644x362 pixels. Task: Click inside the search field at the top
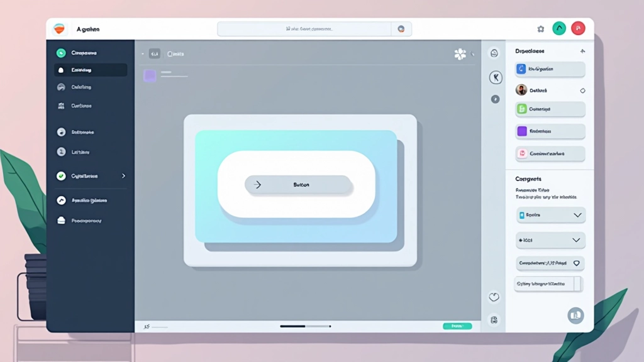308,28
